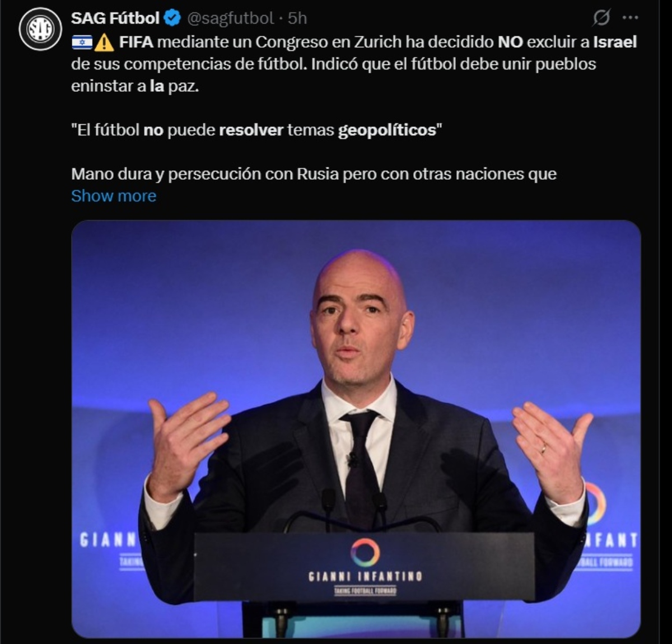
Task: Open the 5h timestamp permalink
Action: [x=297, y=18]
